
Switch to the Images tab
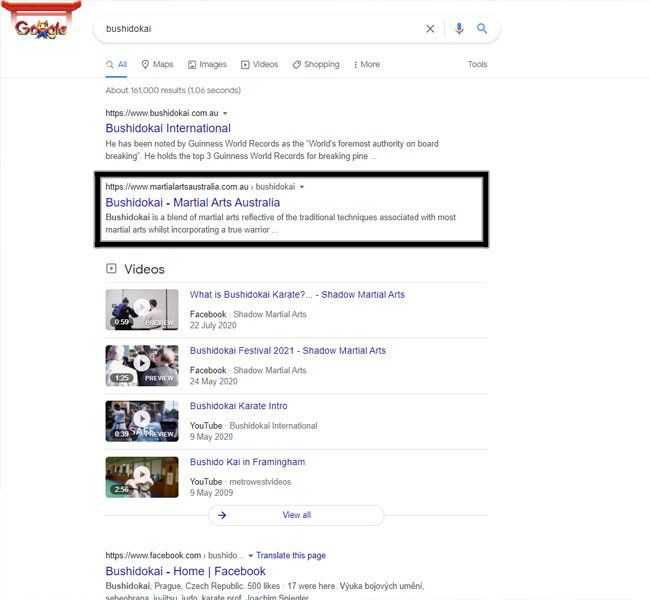(207, 65)
